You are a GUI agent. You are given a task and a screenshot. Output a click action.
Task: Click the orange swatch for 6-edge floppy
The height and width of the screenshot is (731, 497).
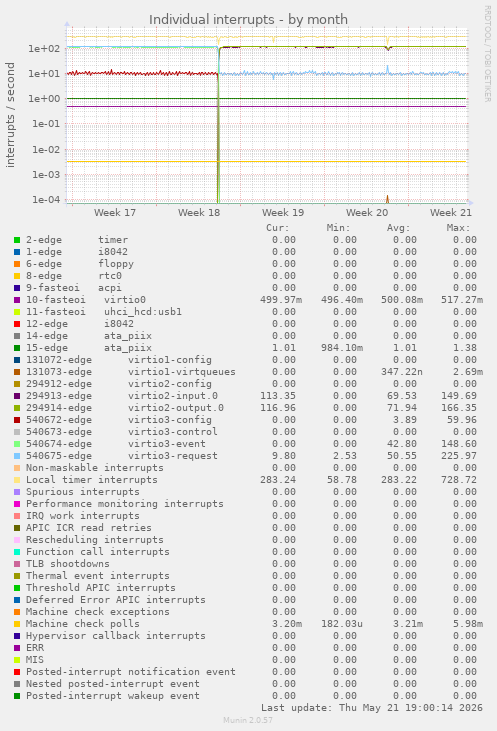point(17,264)
